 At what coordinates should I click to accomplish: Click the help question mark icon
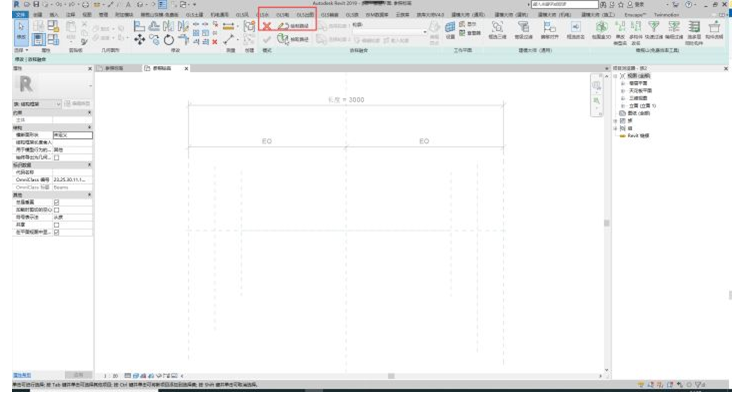tap(688, 4)
